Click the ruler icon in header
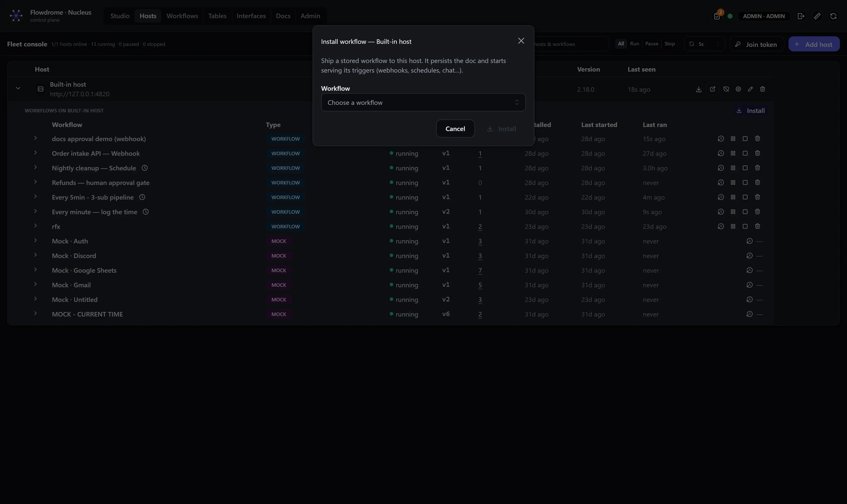Screen dimensions: 847x504 click(x=817, y=16)
